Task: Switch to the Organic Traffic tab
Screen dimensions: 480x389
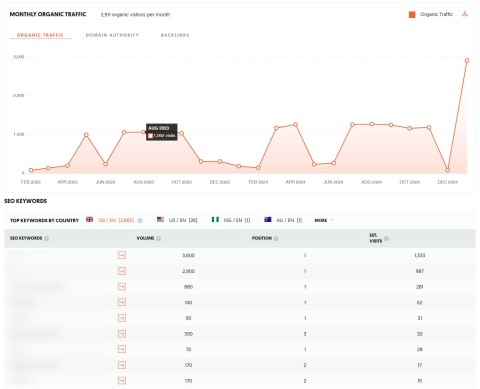Action: (40, 35)
